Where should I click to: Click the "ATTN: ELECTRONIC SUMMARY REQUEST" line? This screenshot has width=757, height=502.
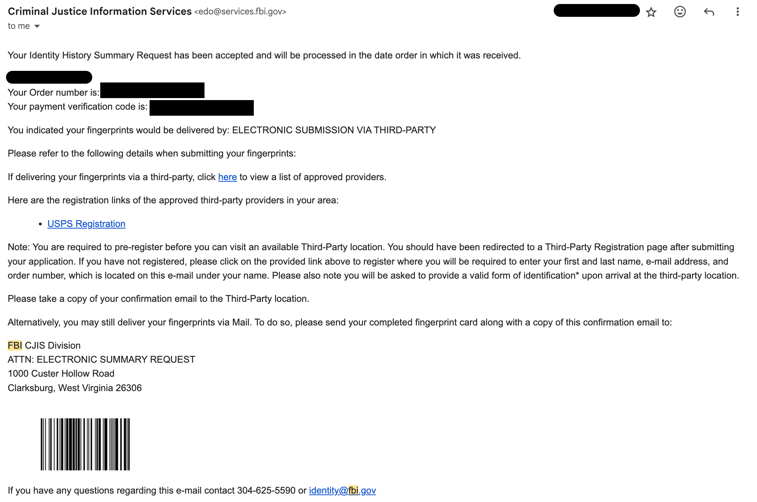point(101,360)
